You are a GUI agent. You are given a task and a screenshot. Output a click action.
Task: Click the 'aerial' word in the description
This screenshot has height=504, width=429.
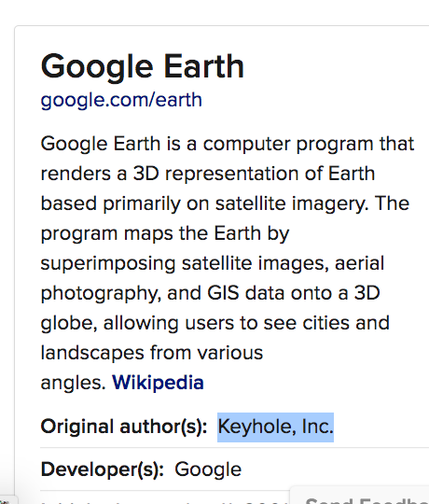tap(359, 263)
